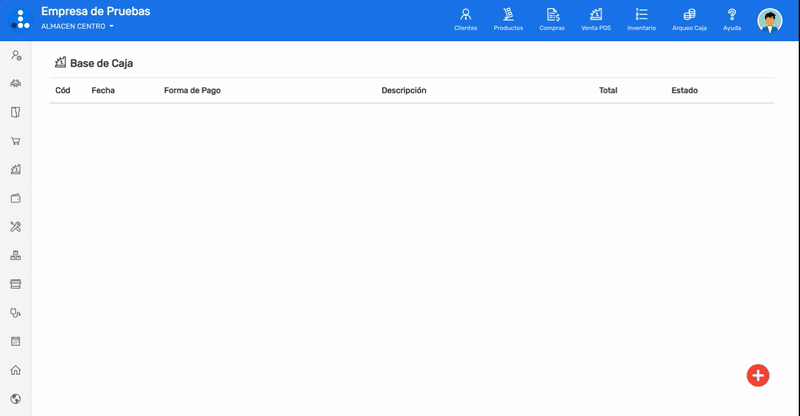The width and height of the screenshot is (800, 416).
Task: Open the people group icon in sidebar
Action: tap(16, 83)
